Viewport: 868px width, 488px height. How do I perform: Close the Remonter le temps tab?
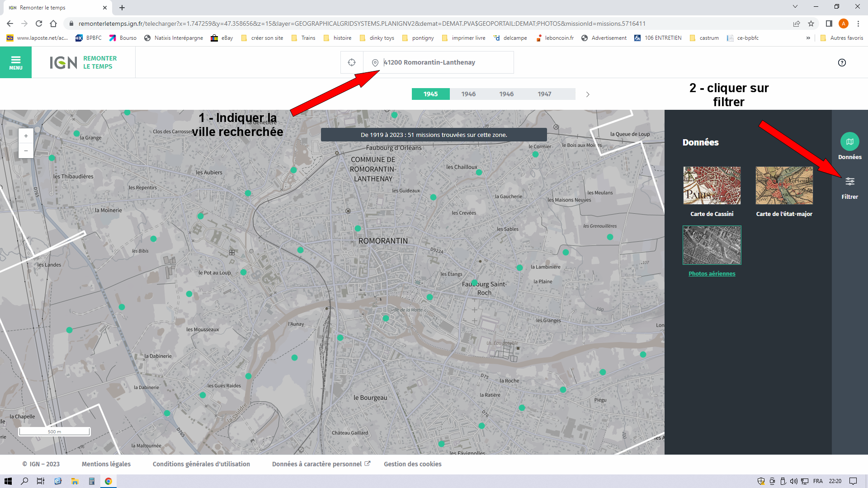click(105, 8)
